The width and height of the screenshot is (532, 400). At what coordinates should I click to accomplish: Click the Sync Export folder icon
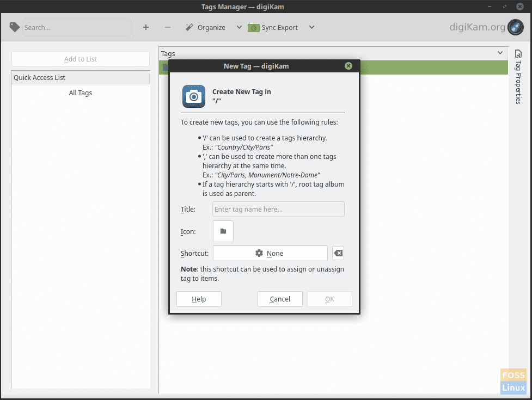[x=253, y=27]
